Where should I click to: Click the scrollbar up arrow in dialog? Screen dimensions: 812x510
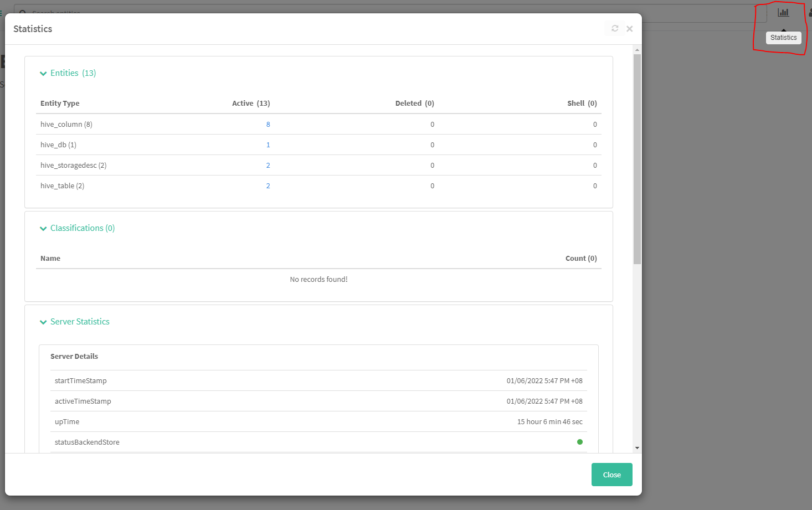(637, 50)
